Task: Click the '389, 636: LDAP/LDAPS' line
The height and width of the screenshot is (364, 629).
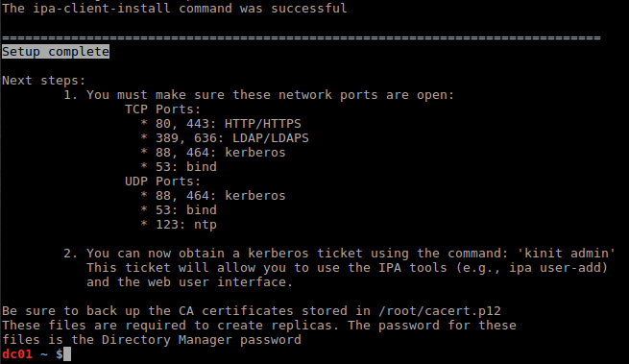Action: click(225, 138)
